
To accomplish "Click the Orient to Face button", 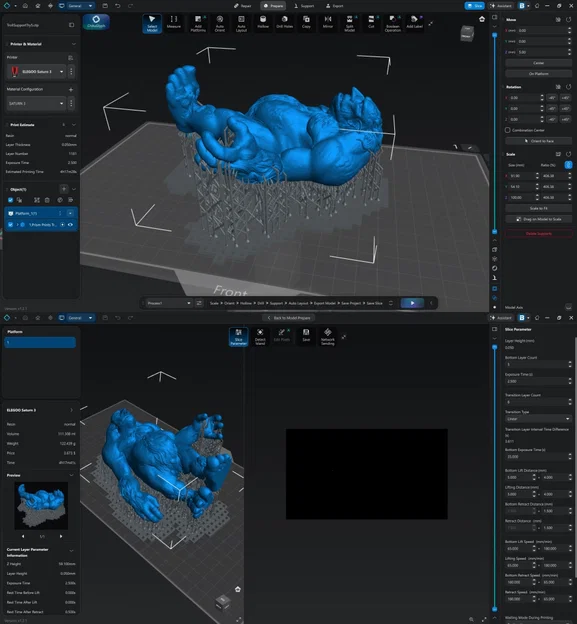I will tap(538, 141).
